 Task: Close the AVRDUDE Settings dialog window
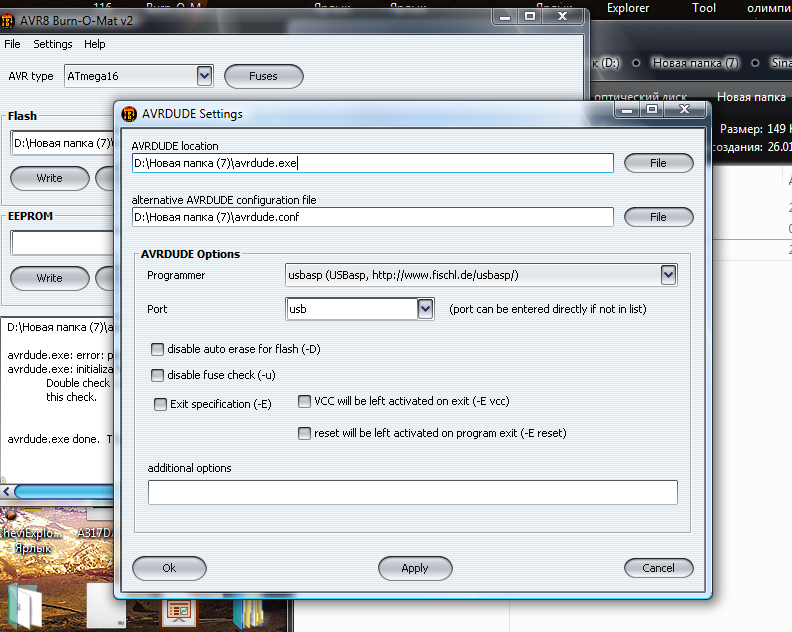pos(684,110)
